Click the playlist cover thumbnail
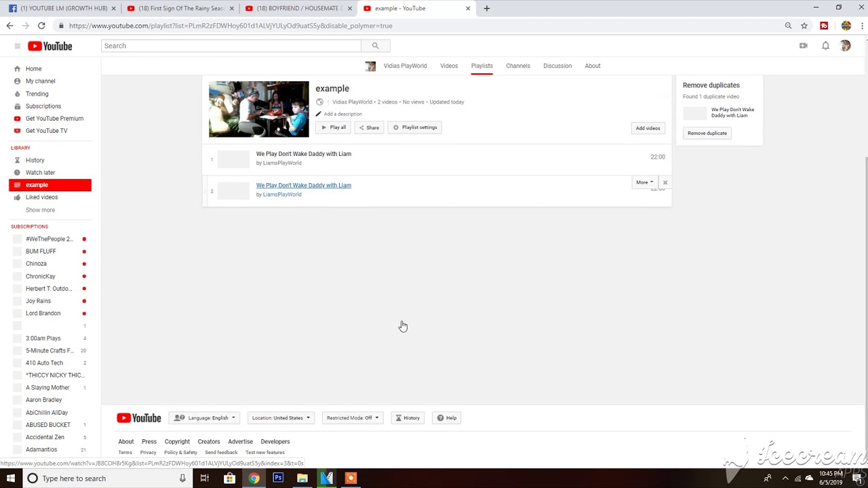The image size is (868, 488). 258,109
